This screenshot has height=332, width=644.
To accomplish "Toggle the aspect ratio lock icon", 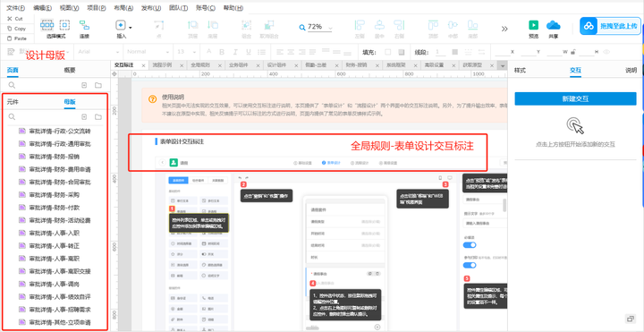I will click(x=572, y=52).
